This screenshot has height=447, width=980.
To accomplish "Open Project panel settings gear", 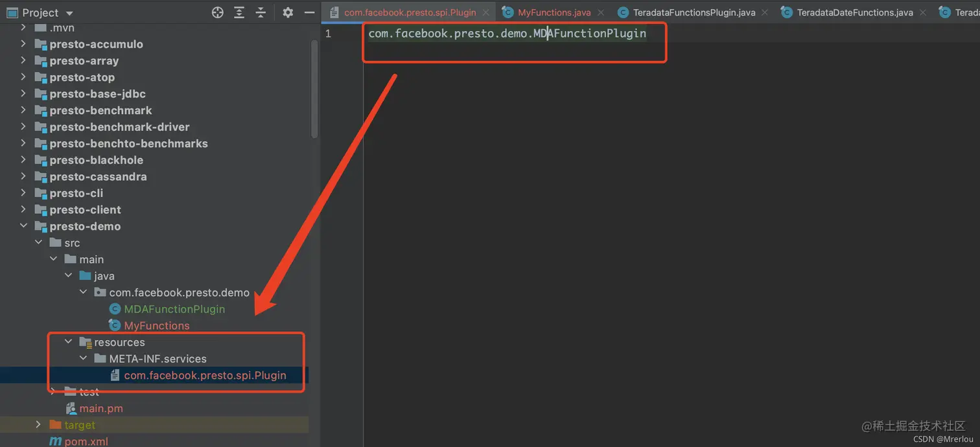I will pos(288,12).
